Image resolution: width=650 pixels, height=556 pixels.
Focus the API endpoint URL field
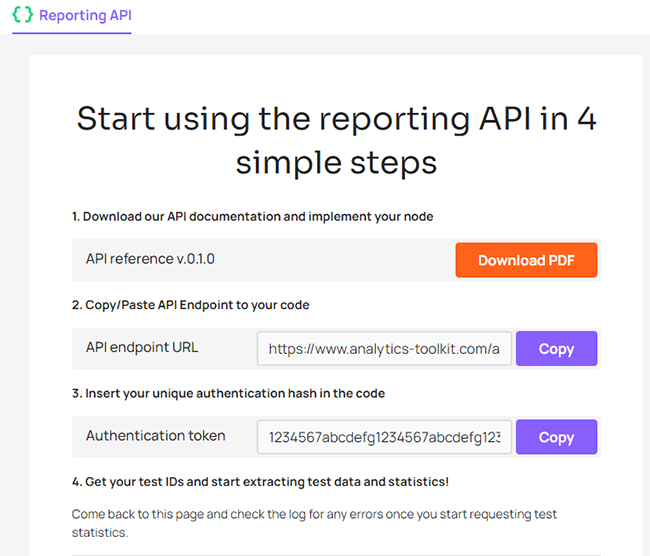pos(384,348)
